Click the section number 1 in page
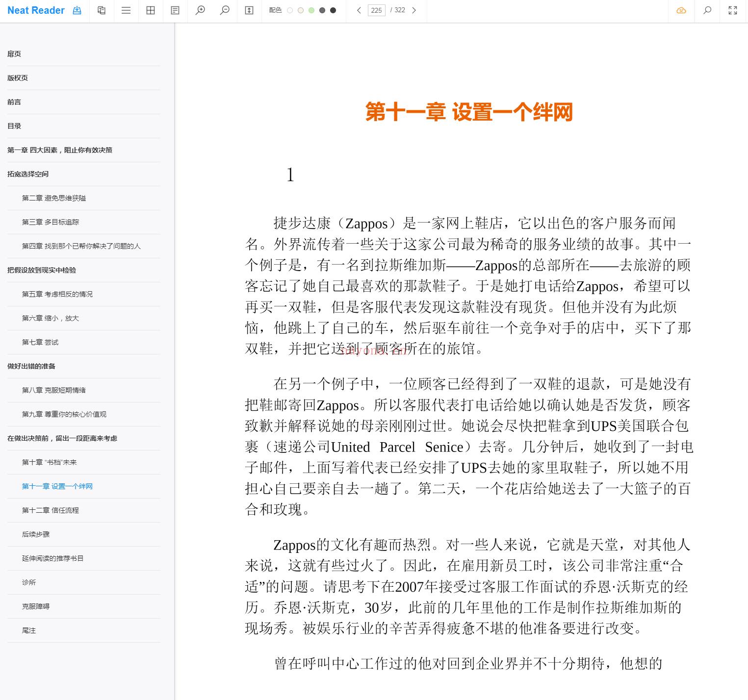 pyautogui.click(x=290, y=175)
